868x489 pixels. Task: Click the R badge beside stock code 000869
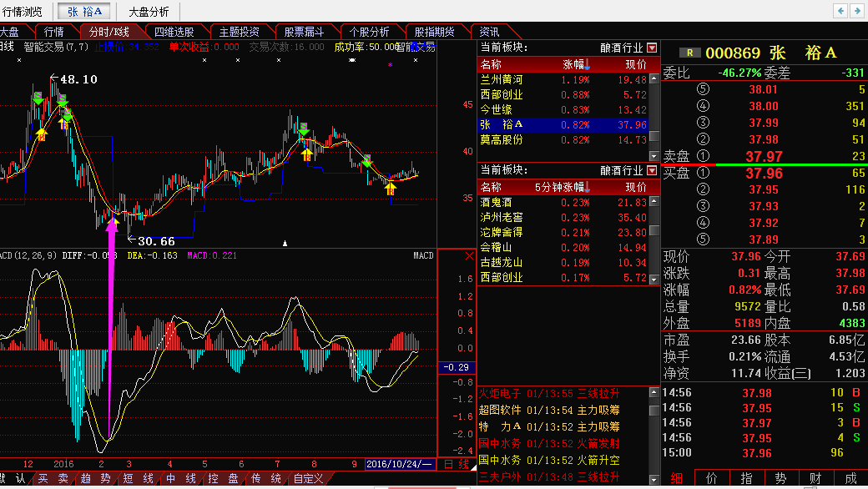(689, 53)
